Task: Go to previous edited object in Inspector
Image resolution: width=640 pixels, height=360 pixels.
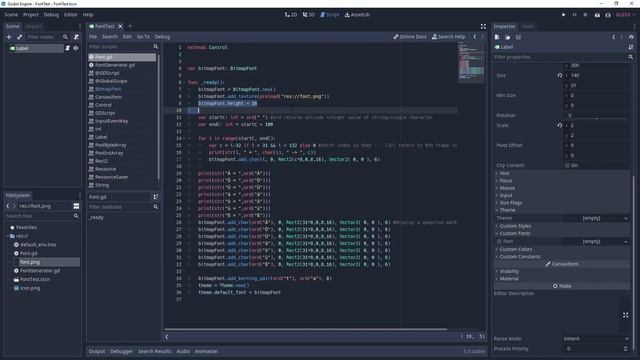Action: (613, 37)
